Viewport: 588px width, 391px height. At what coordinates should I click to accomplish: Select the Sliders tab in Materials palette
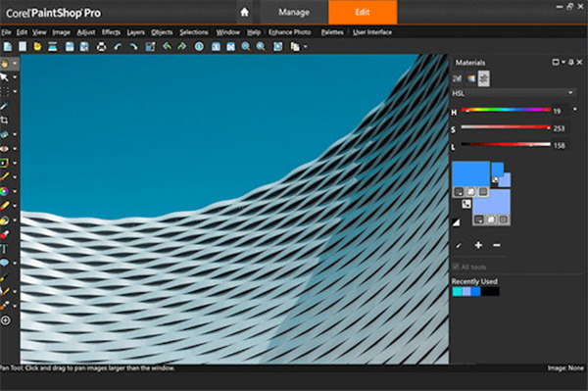point(484,78)
